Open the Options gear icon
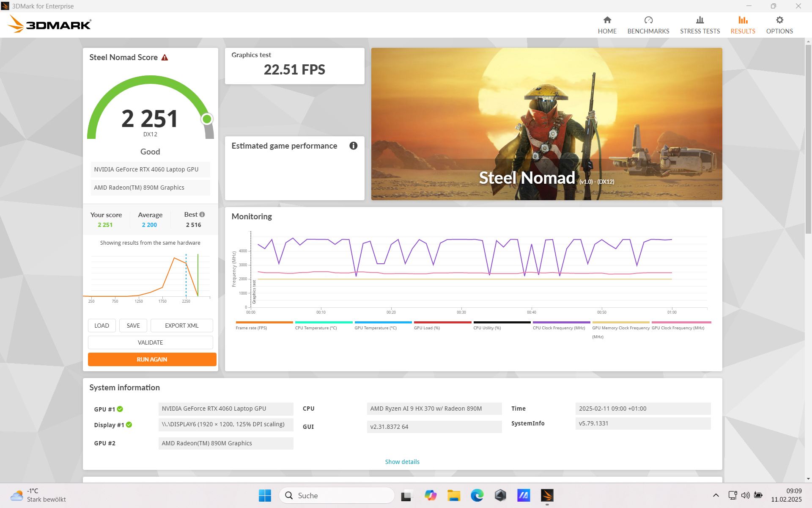This screenshot has height=508, width=812. [x=779, y=20]
